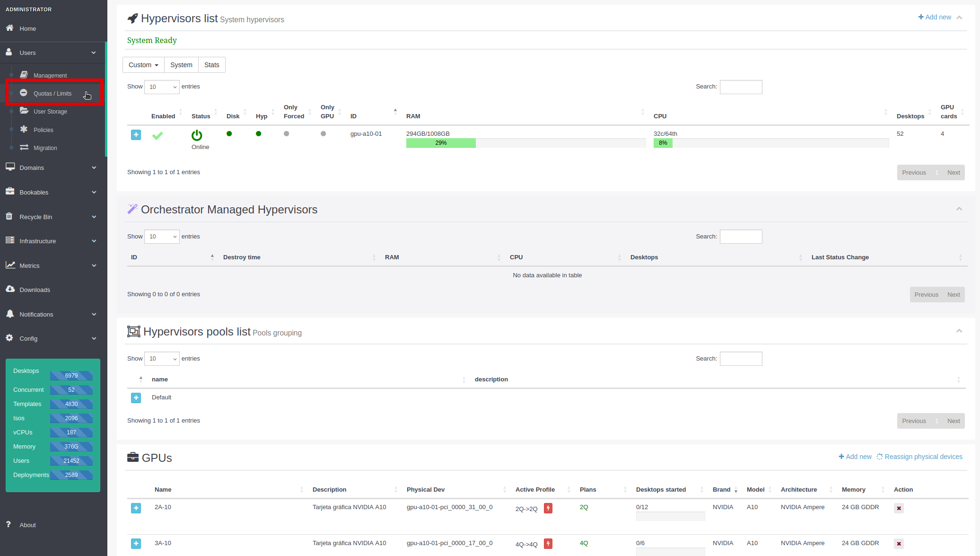Toggle the Enabled checkmark for gpu-a10-01

[x=157, y=136]
